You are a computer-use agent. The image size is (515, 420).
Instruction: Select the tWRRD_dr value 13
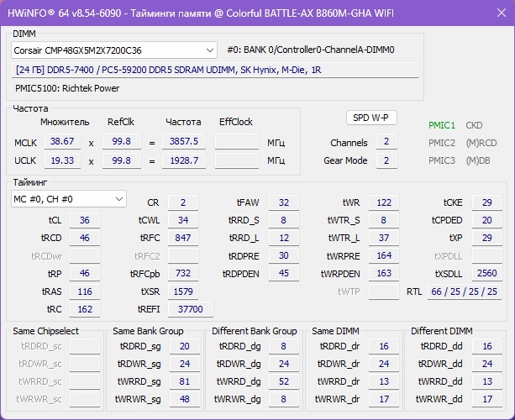tap(384, 381)
